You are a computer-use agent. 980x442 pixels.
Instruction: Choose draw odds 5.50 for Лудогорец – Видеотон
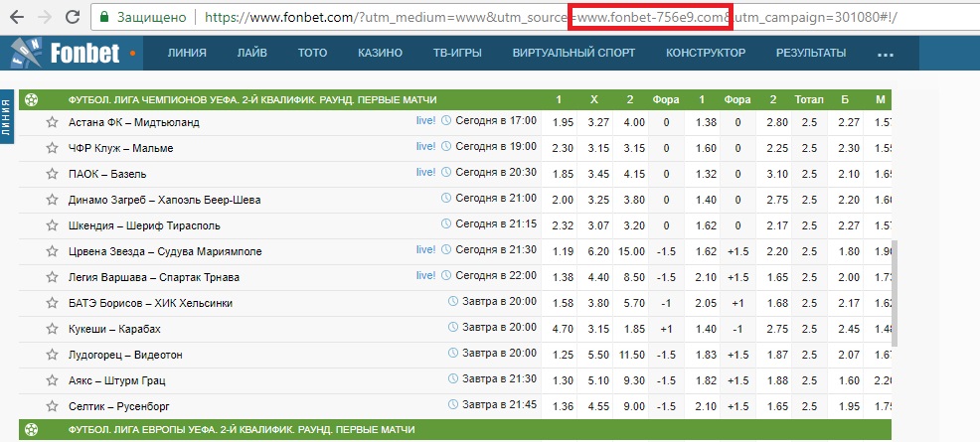pos(598,356)
